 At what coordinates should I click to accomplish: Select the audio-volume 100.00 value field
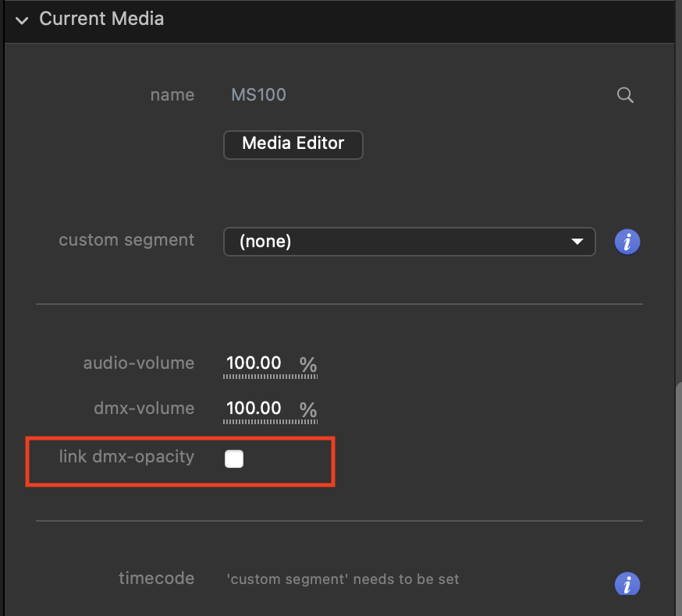point(254,364)
